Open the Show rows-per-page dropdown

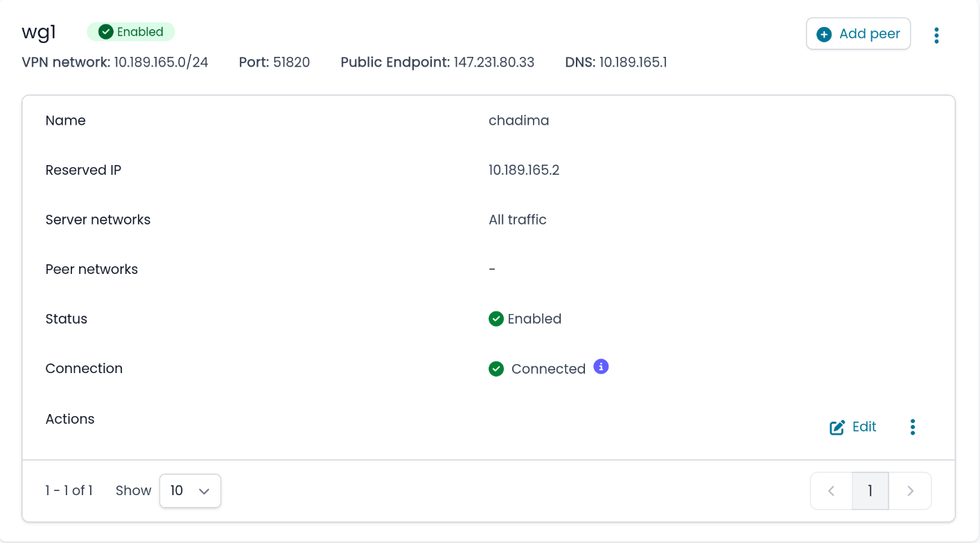190,490
